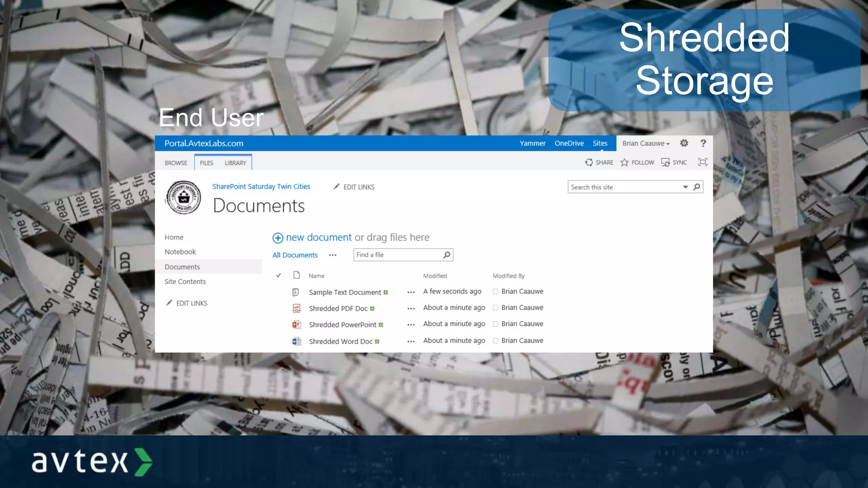Open Sites in the suite bar
The height and width of the screenshot is (488, 868).
[600, 143]
